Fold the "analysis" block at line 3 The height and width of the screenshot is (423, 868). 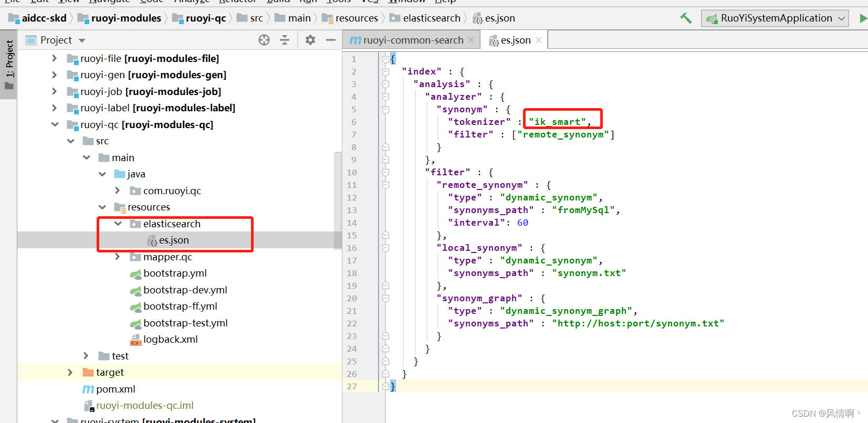pos(385,84)
